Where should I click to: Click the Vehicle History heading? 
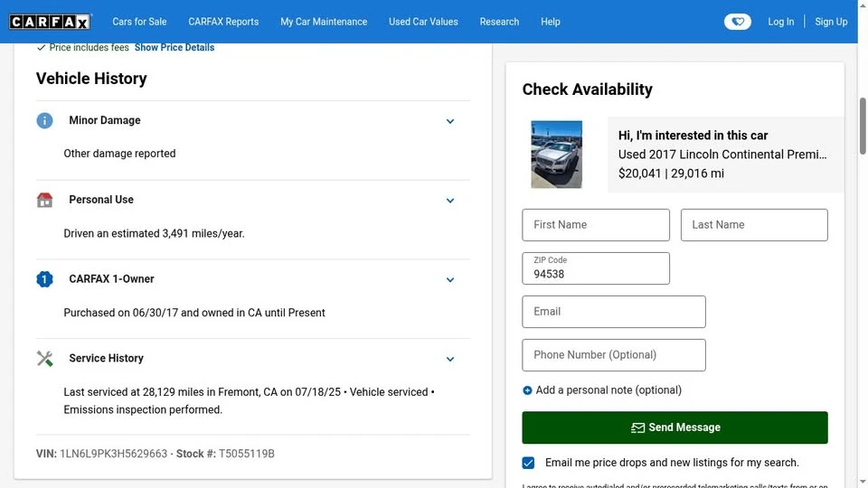(91, 79)
